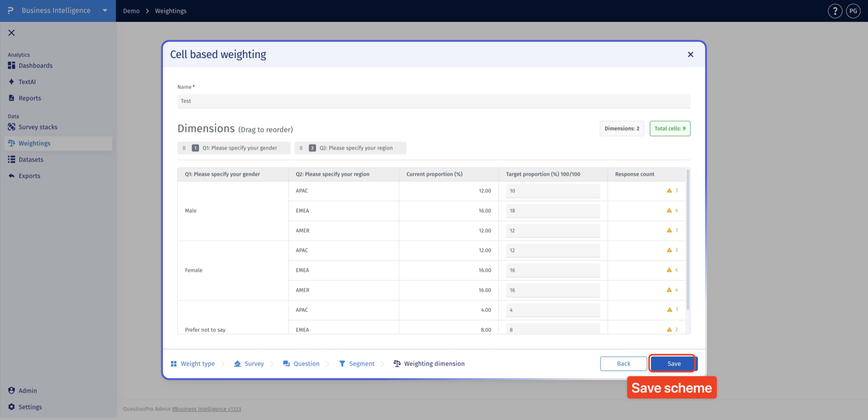
Task: Click the Male row label
Action: click(191, 211)
